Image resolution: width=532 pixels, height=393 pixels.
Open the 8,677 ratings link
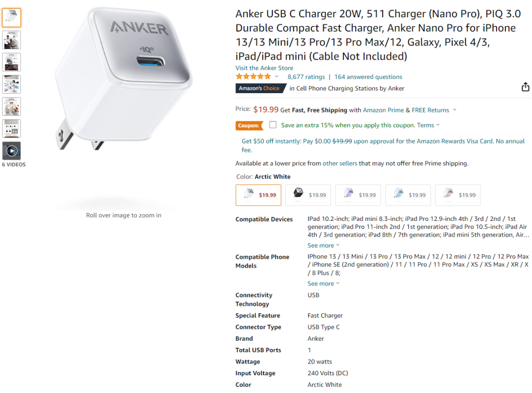(x=306, y=77)
